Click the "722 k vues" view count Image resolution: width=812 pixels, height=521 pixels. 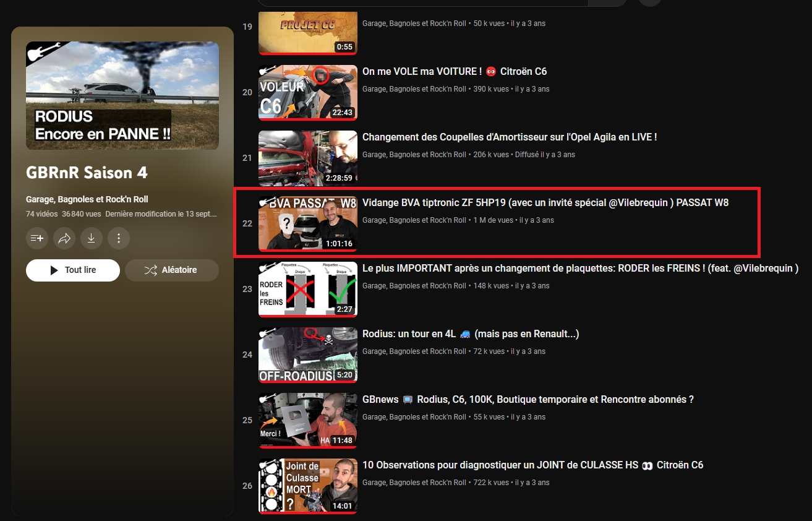tap(492, 483)
